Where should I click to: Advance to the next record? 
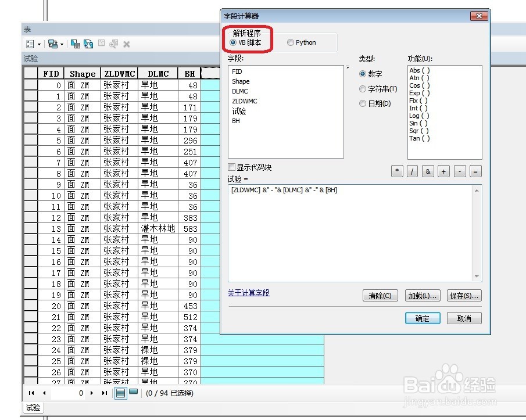point(92,393)
